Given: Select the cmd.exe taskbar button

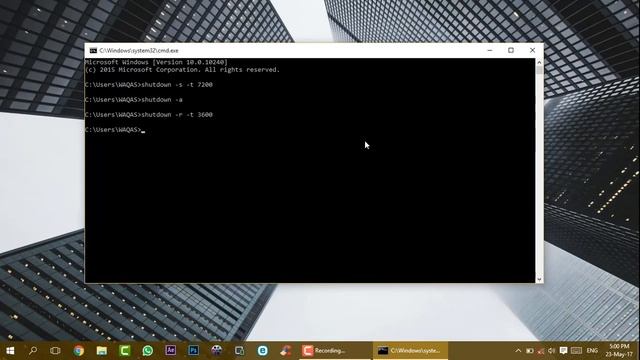Looking at the screenshot, I should click(410, 351).
